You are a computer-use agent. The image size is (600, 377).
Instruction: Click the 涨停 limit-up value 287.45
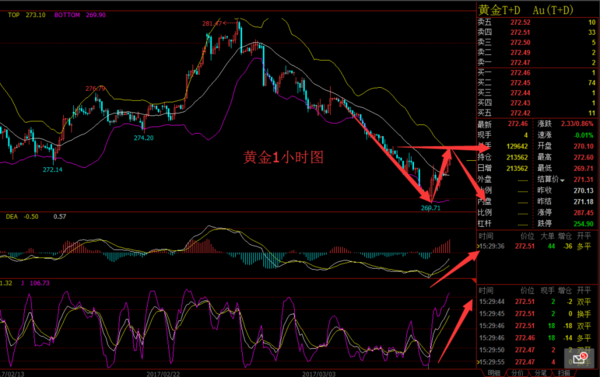pos(583,213)
